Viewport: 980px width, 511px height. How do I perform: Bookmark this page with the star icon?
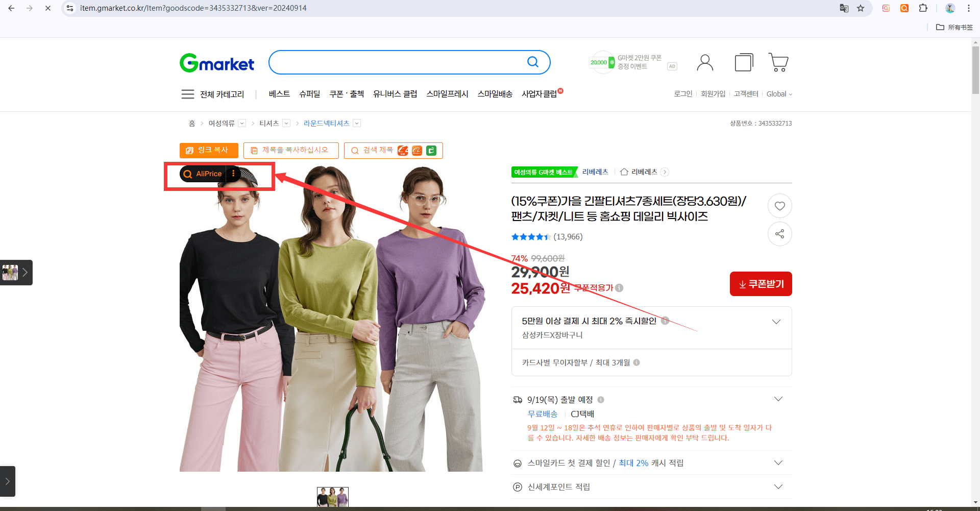[x=861, y=8]
